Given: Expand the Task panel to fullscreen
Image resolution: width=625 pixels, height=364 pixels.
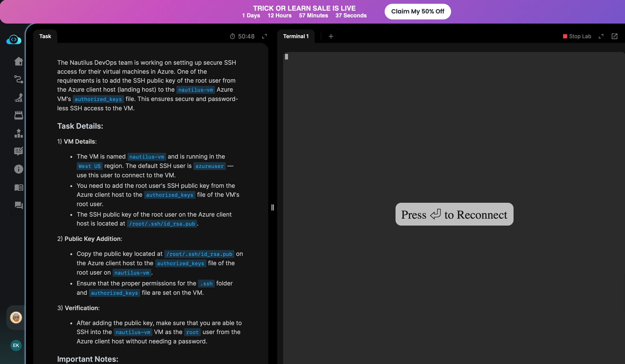Looking at the screenshot, I should coord(264,36).
